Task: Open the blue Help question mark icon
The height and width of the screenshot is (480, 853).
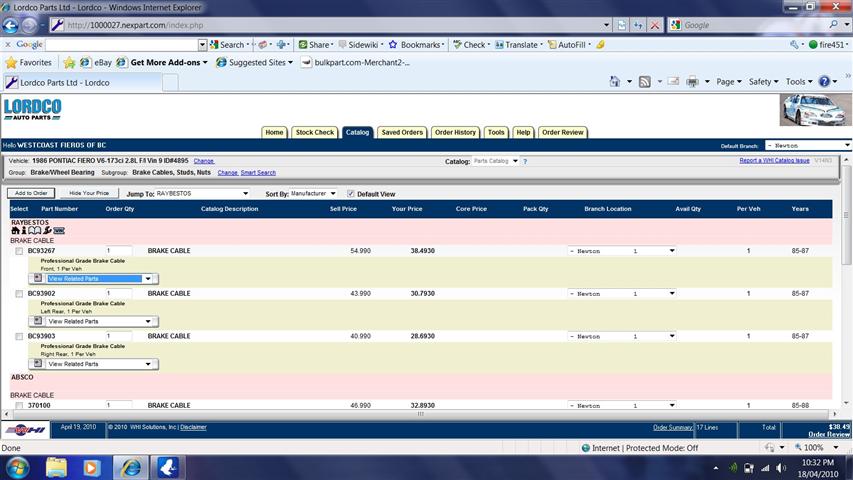Action: click(824, 82)
